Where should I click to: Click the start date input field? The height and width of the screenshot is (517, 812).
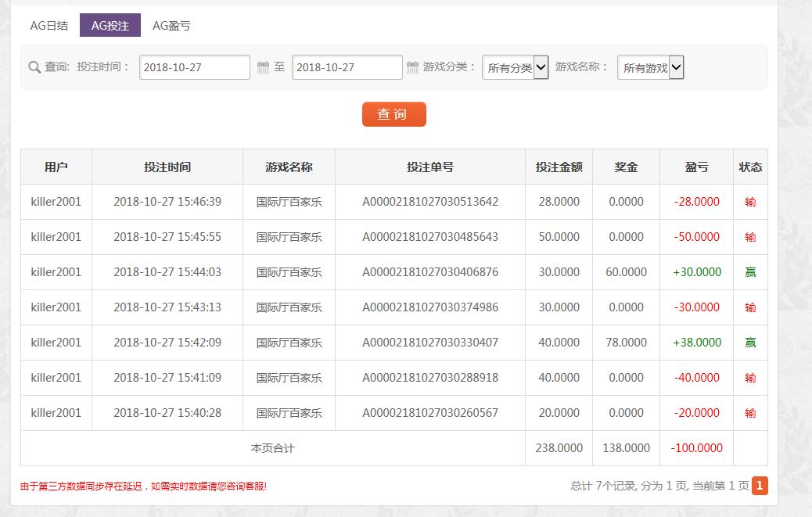pos(195,68)
